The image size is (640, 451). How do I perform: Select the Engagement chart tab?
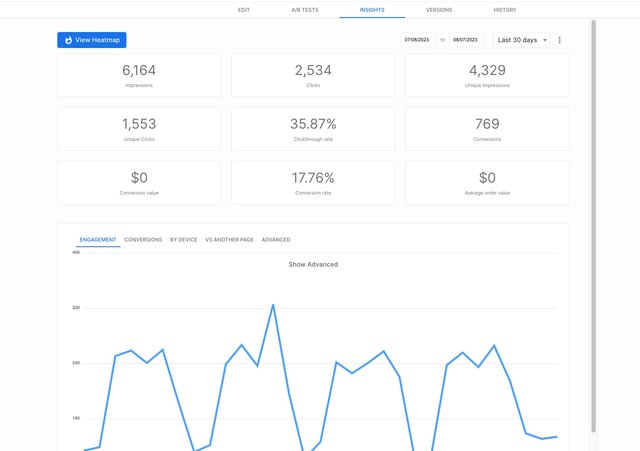(x=98, y=240)
